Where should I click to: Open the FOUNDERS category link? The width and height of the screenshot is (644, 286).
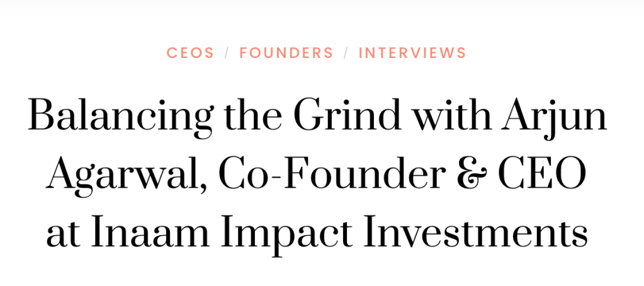click(286, 53)
